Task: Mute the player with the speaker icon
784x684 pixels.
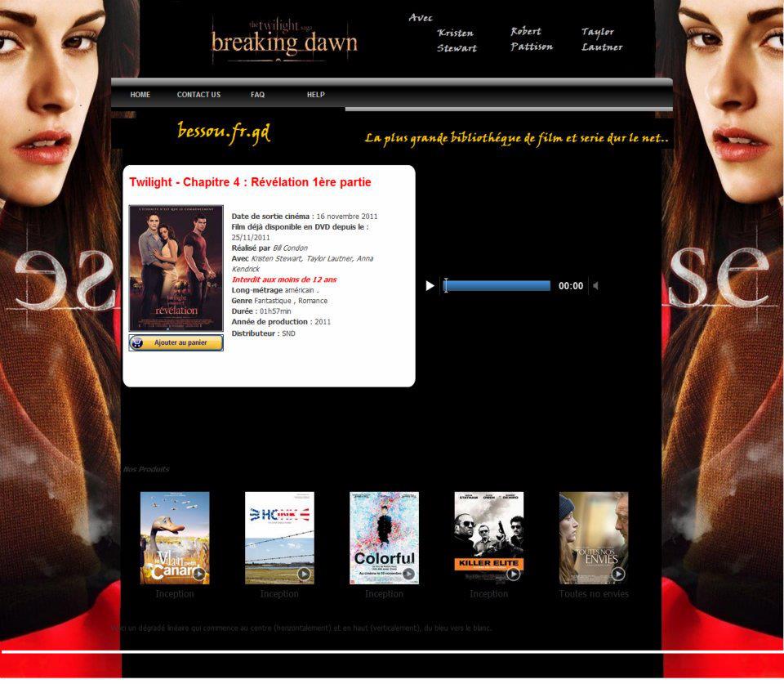Action: (x=595, y=286)
